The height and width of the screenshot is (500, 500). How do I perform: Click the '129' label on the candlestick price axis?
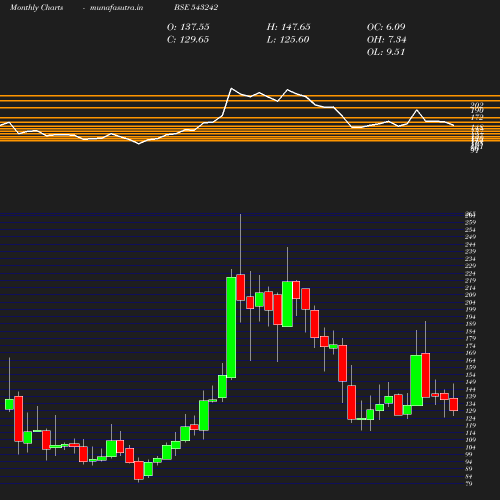[x=471, y=411]
